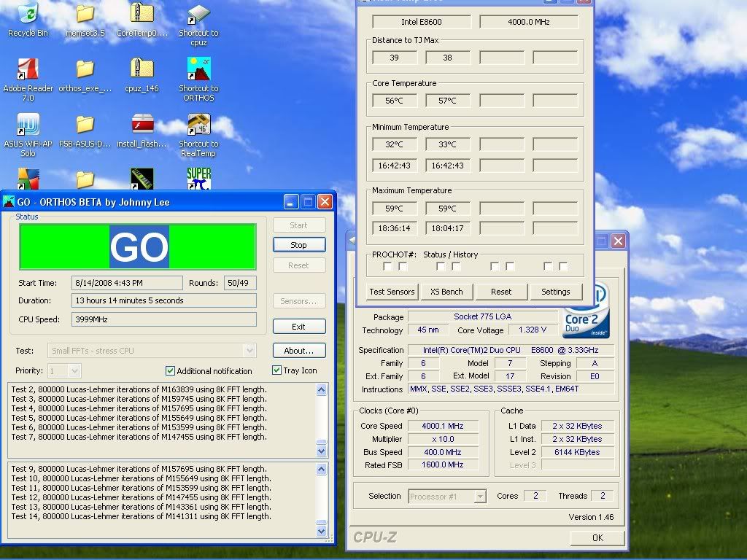Click the '56°C' core temperature reading

tap(395, 101)
